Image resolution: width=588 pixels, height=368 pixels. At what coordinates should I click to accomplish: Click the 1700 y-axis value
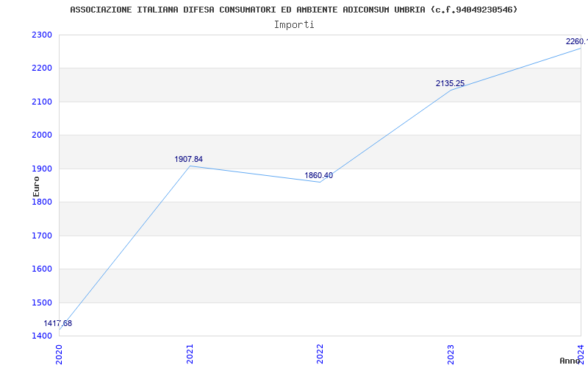(42, 236)
